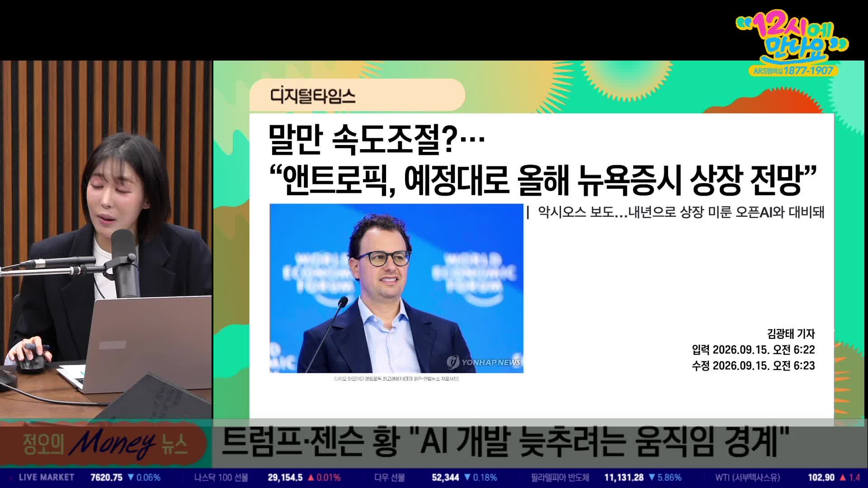
Task: Click the 7620.75 index value in ticker
Action: tap(107, 478)
